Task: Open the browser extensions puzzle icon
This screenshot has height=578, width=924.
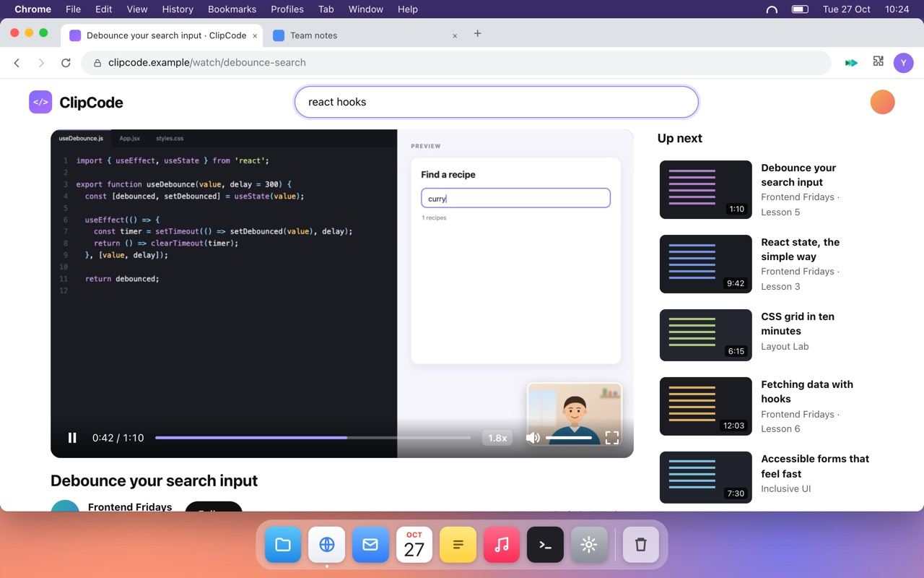Action: pos(878,61)
